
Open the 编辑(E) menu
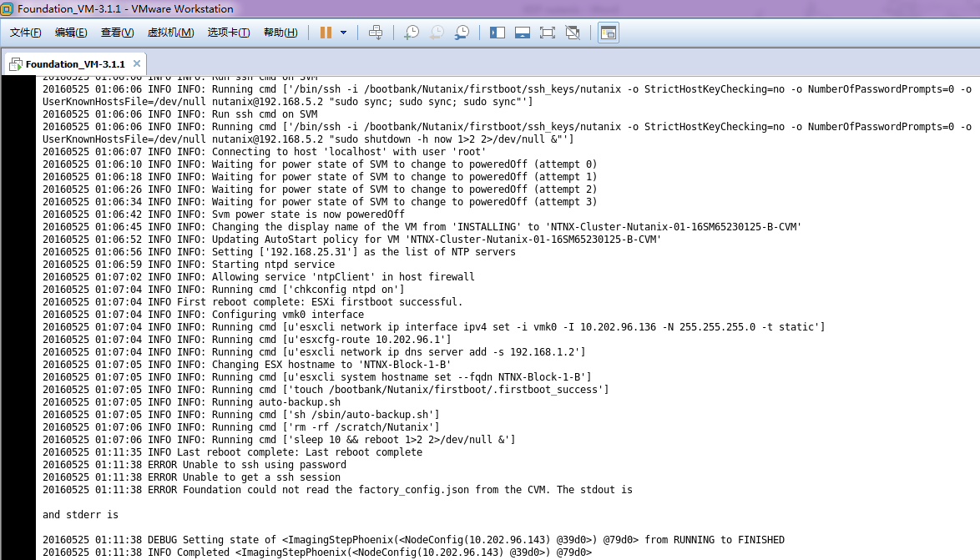pos(71,33)
